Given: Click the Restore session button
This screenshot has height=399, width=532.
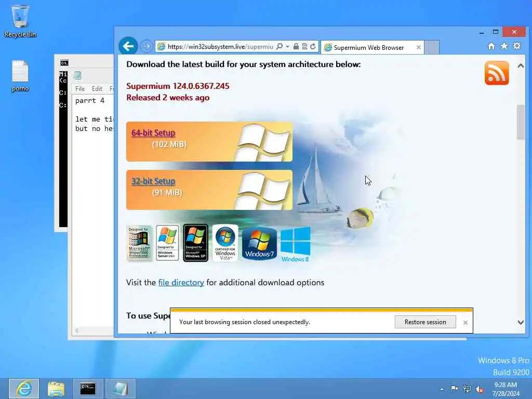Looking at the screenshot, I should coord(425,322).
